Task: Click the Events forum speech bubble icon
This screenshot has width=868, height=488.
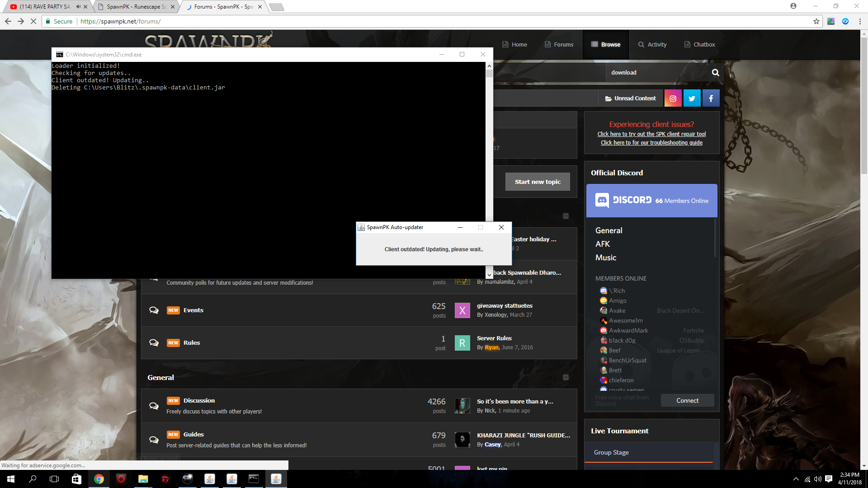Action: coord(154,310)
